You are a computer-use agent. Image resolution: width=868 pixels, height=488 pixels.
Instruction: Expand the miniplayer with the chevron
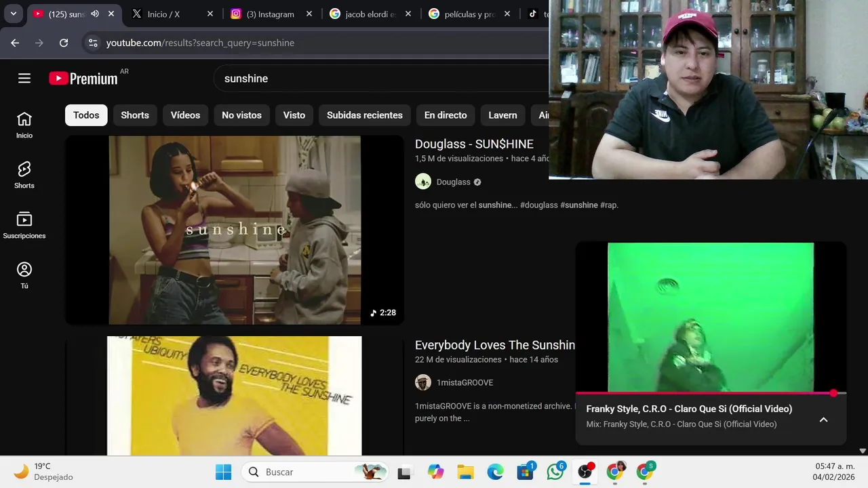click(823, 420)
